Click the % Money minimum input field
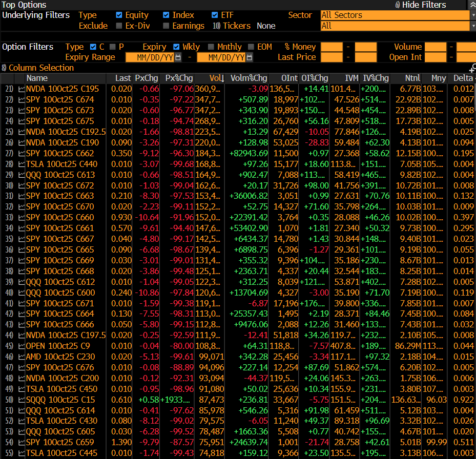This screenshot has height=459, width=476. click(331, 47)
